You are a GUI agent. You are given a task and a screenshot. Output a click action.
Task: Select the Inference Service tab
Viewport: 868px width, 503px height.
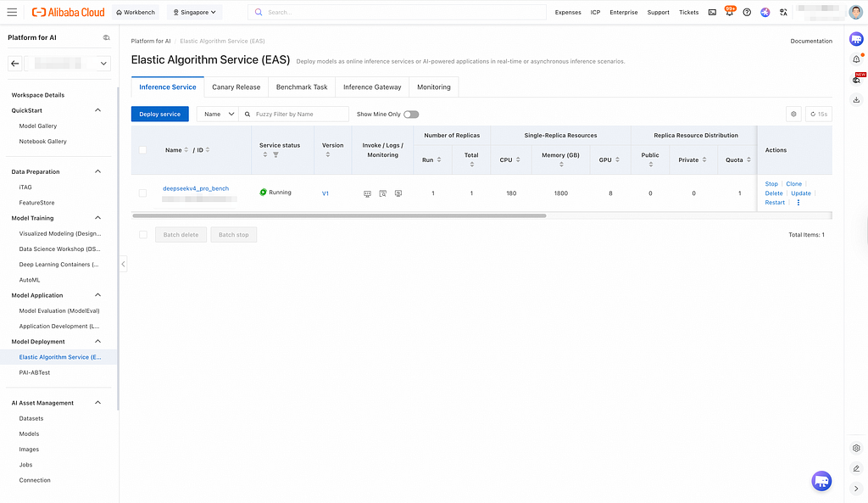(x=168, y=87)
